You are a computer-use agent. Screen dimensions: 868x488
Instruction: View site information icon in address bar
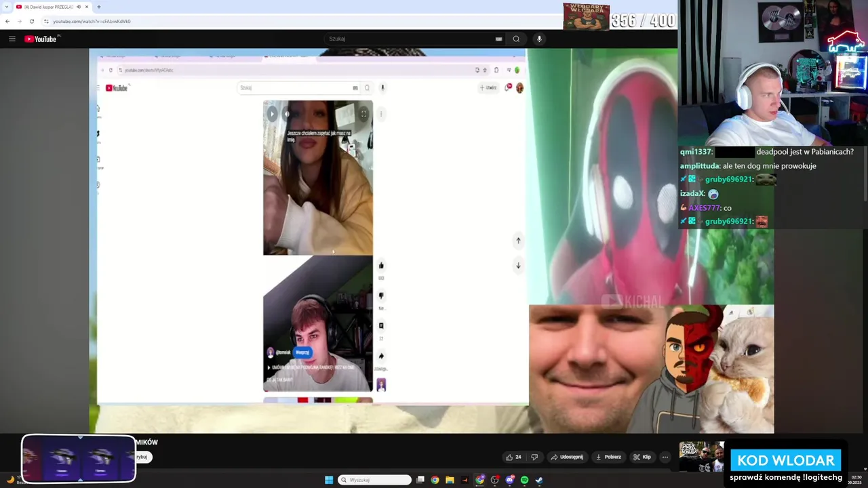point(46,21)
